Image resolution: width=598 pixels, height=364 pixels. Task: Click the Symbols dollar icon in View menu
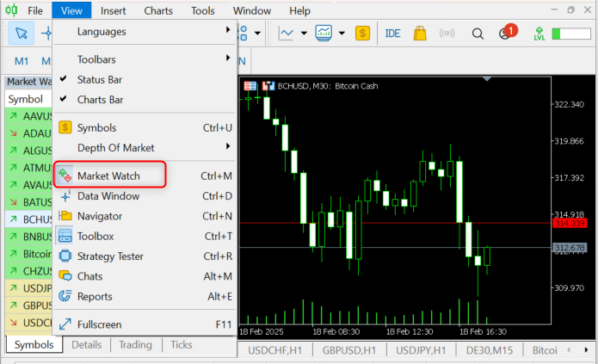click(x=65, y=127)
